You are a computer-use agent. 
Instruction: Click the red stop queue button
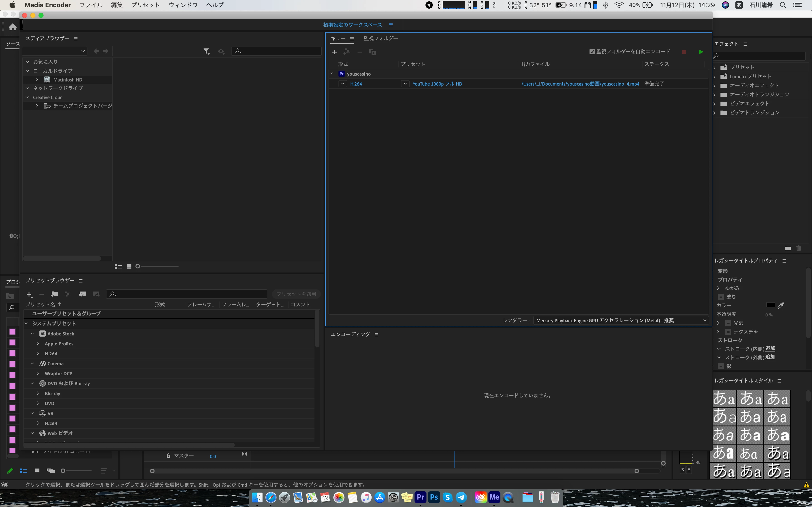684,52
